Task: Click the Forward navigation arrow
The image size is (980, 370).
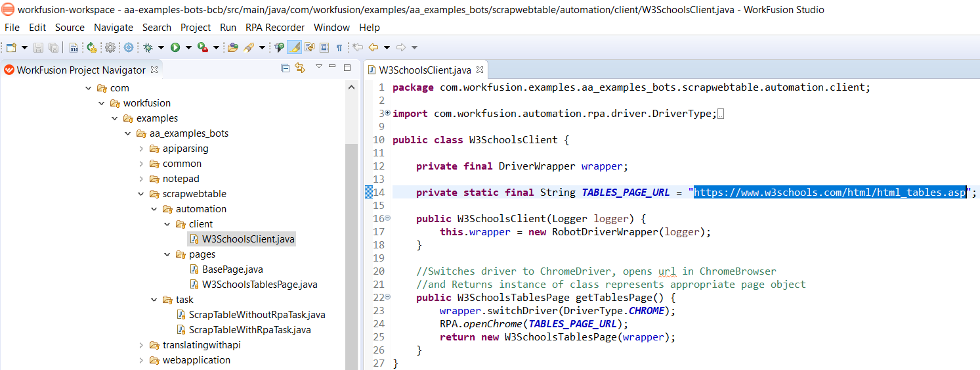Action: [x=401, y=47]
